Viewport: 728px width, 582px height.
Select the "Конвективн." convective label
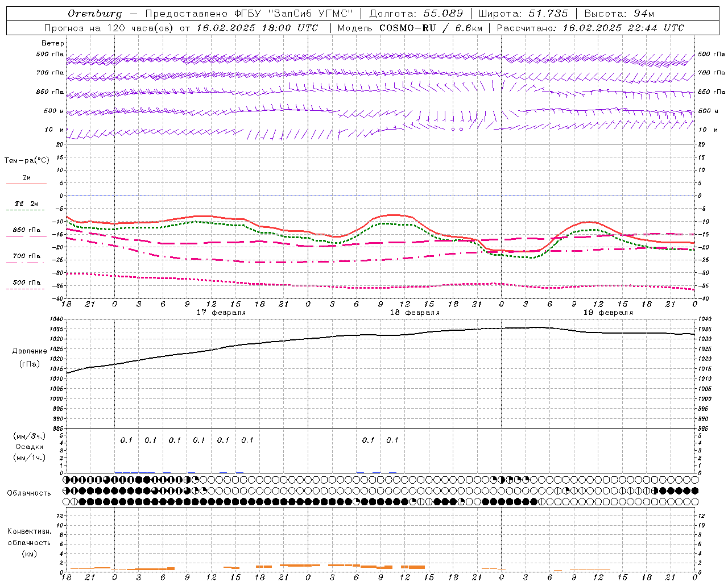click(x=29, y=531)
